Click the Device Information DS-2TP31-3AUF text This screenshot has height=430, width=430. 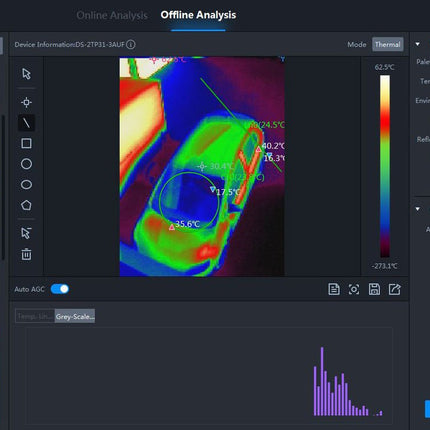point(69,44)
